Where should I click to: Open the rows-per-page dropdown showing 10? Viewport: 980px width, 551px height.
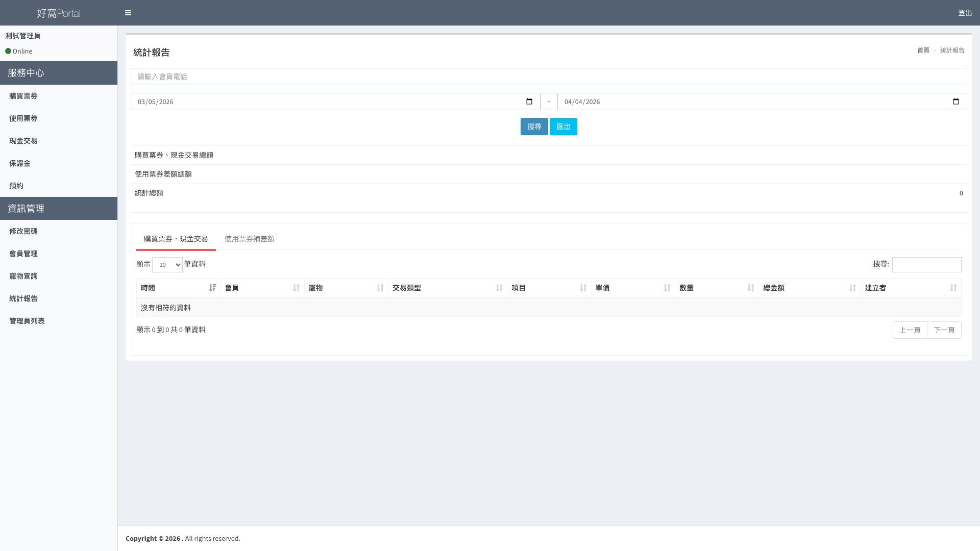(167, 265)
